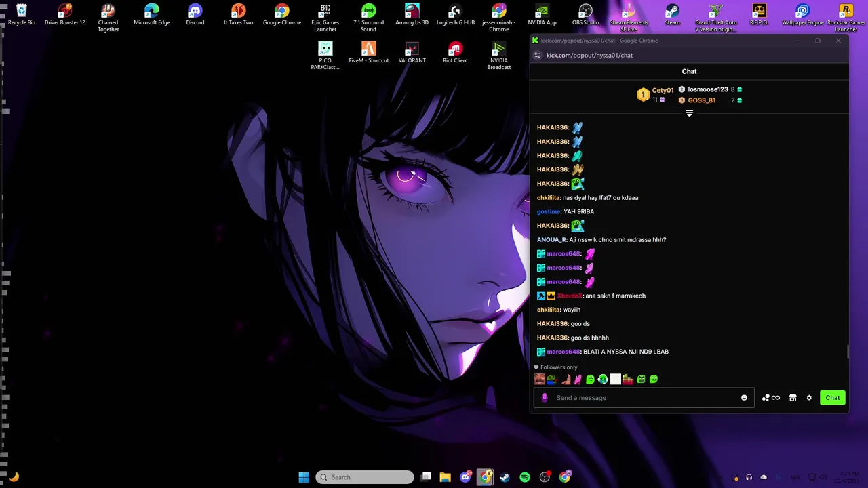Click the Kick chat URL in address bar

(589, 55)
